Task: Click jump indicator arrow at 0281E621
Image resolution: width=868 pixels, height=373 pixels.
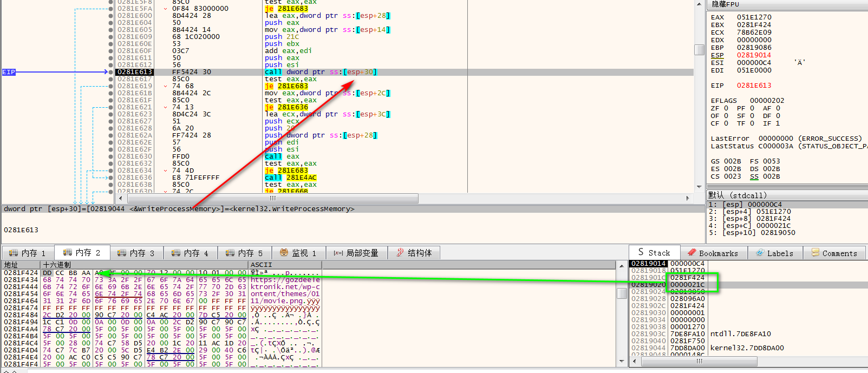Action: 166,107
